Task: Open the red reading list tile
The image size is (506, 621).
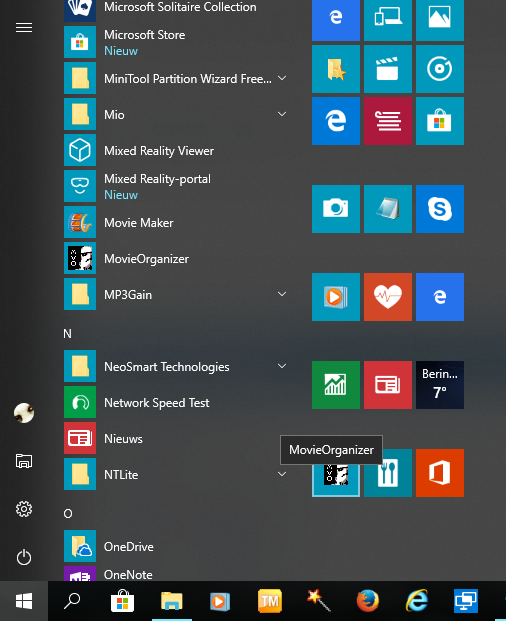Action: point(388,121)
